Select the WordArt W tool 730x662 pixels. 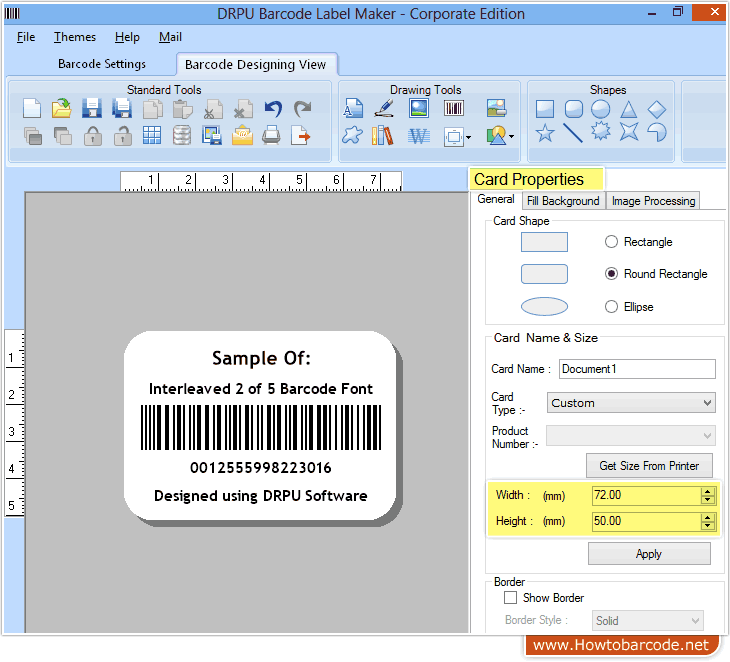coord(419,136)
